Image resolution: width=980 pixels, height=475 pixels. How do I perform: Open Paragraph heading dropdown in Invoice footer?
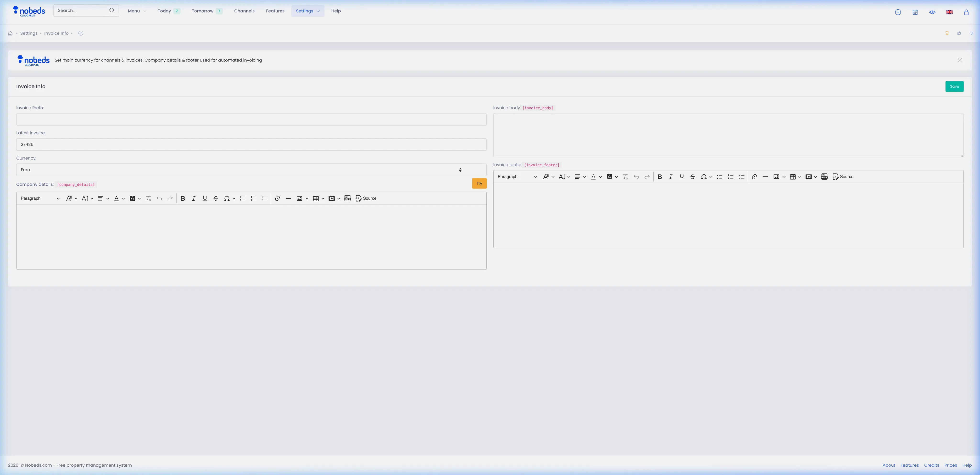point(517,177)
